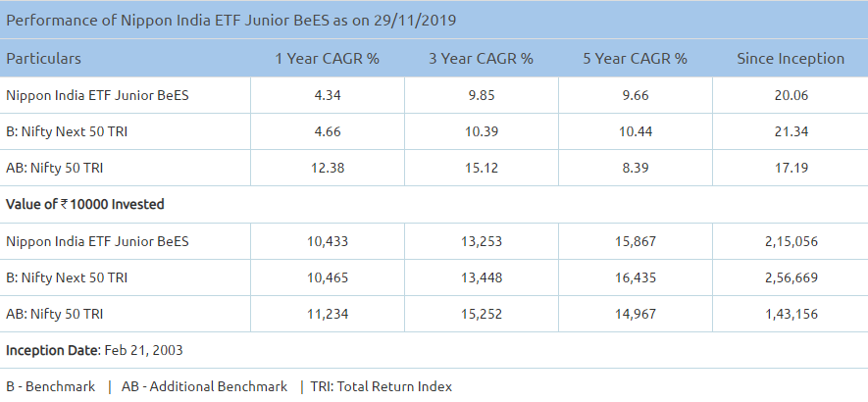Click the 3 Year CAGR % header

481,58
